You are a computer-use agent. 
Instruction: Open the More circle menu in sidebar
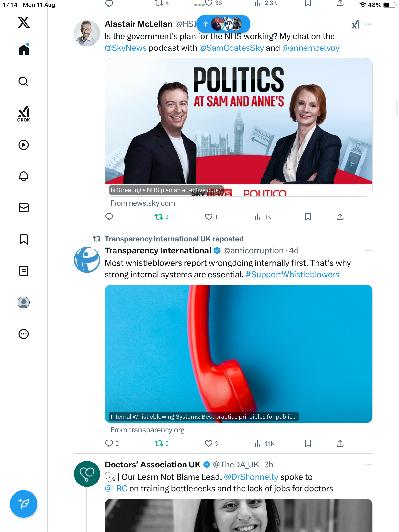24,334
